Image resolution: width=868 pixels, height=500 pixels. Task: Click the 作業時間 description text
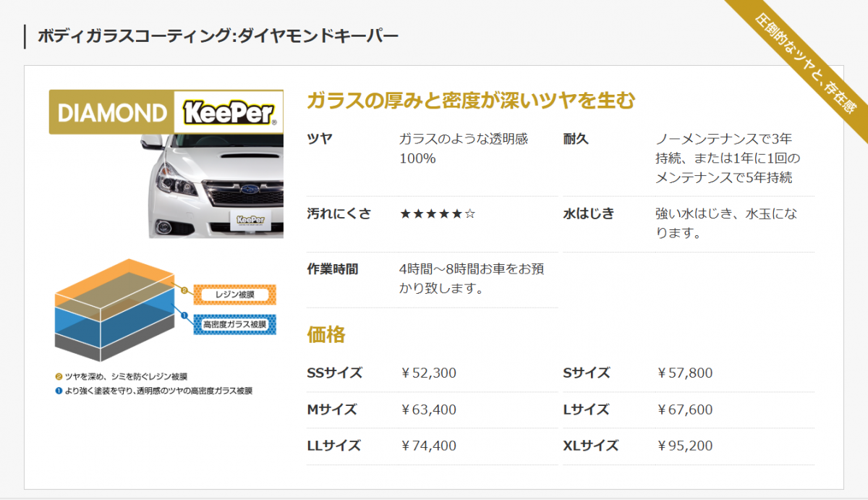471,279
